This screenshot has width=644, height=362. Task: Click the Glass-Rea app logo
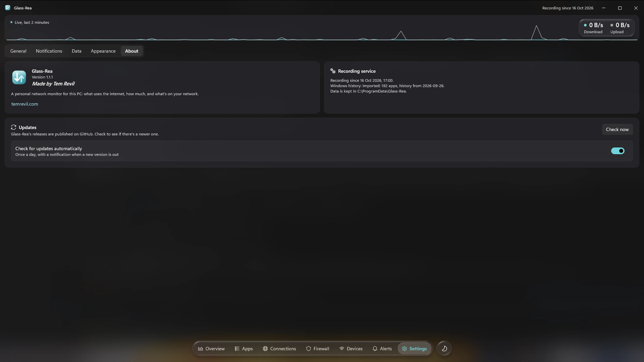[19, 77]
